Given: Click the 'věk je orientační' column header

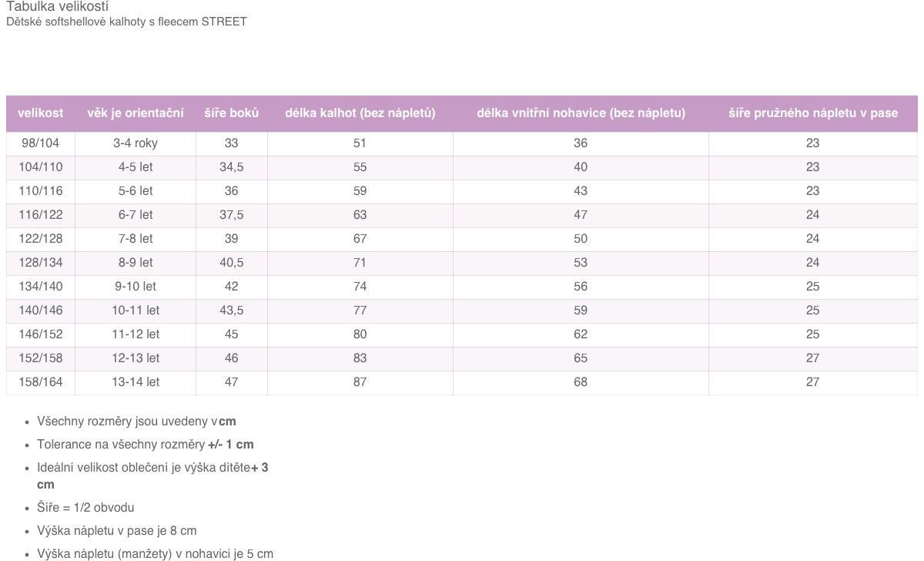Looking at the screenshot, I should [x=136, y=113].
